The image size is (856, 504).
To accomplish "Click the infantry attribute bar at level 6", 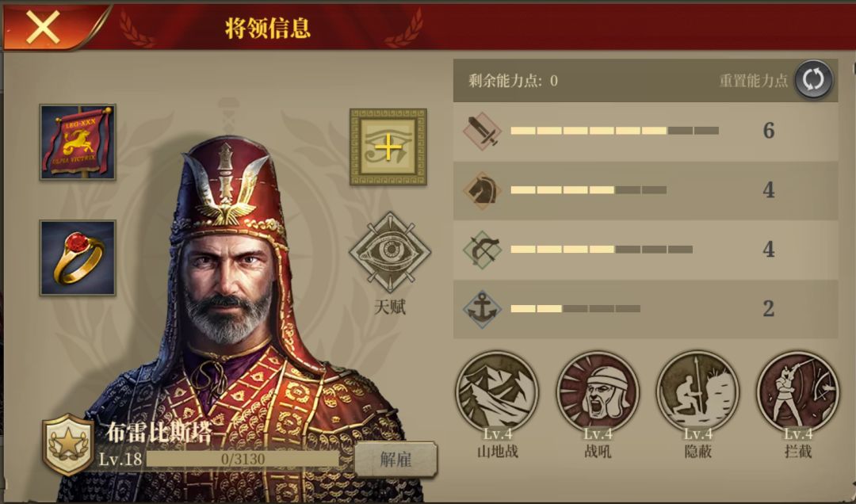I will click(615, 131).
